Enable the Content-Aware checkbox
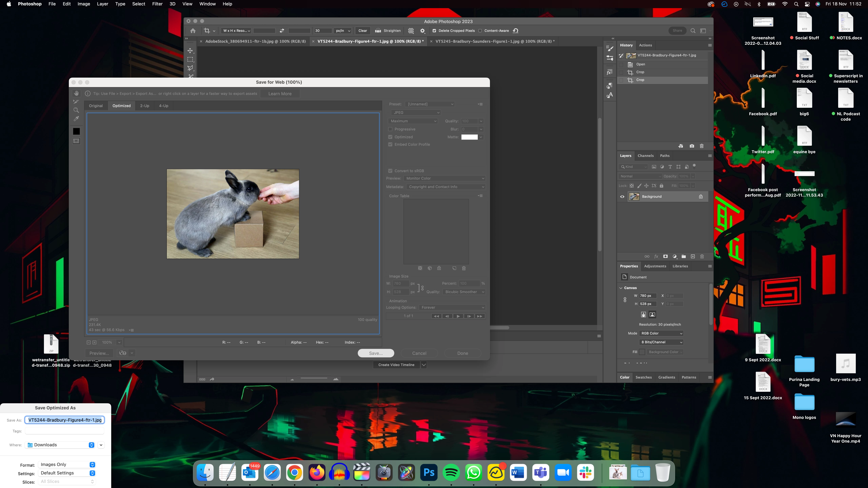 tap(480, 31)
